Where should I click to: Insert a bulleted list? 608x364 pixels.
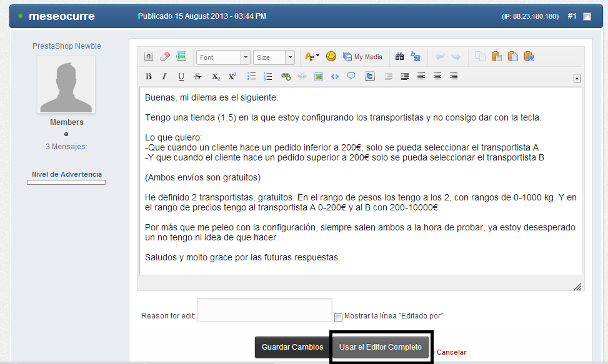tap(252, 76)
